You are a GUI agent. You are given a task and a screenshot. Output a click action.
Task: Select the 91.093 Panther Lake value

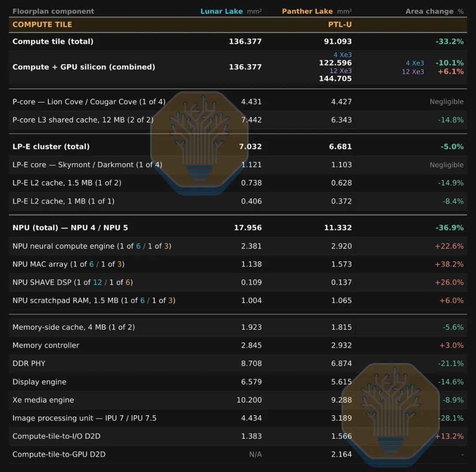click(x=338, y=41)
